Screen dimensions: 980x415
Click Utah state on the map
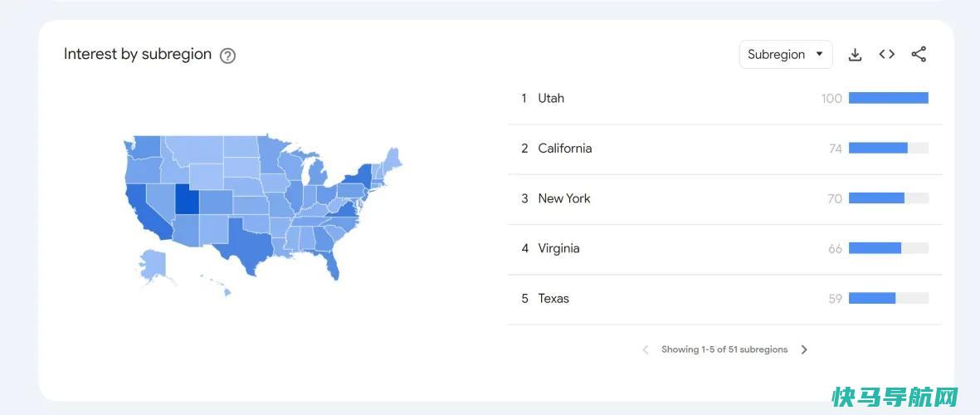186,199
